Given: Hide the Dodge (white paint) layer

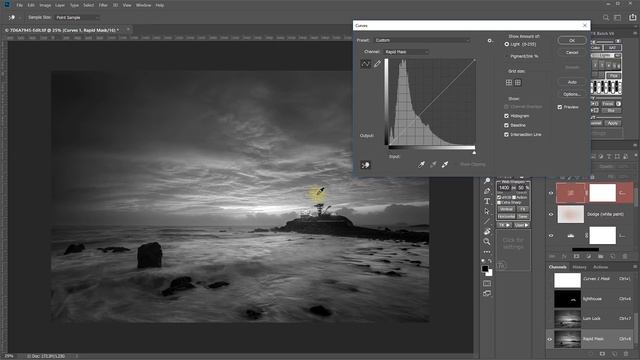Looking at the screenshot, I should point(551,214).
